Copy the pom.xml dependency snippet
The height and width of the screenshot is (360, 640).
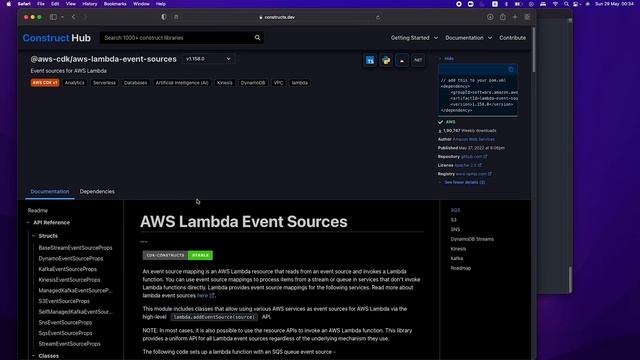pos(511,69)
